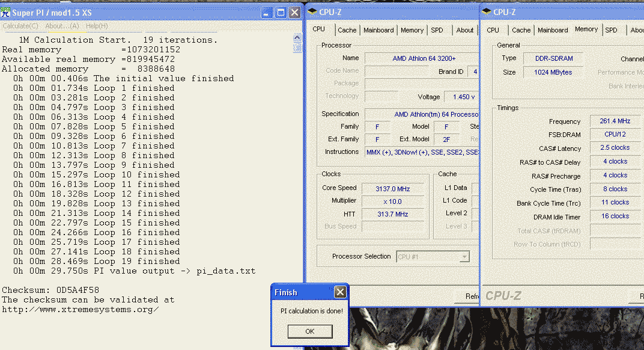Image resolution: width=644 pixels, height=350 pixels.
Task: Click the Super PI app icon in title bar
Action: 5,13
